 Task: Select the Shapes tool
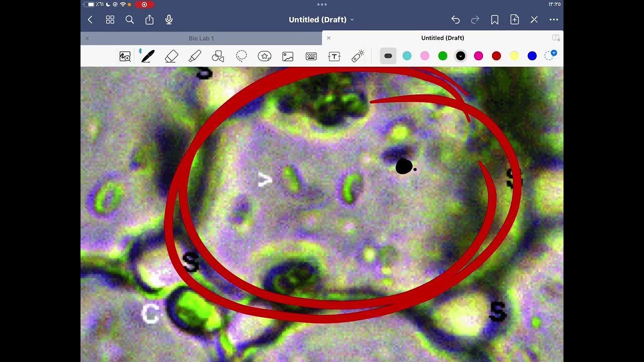[218, 56]
